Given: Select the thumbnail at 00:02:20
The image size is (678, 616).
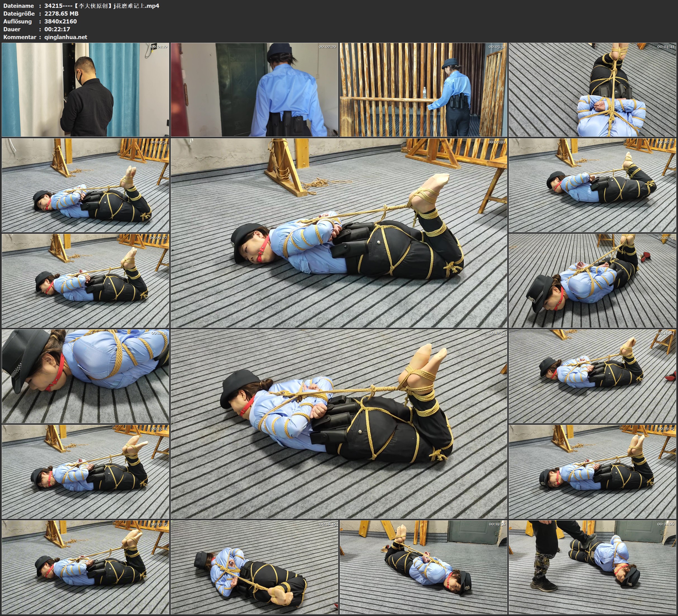Looking at the screenshot, I should pos(254,90).
